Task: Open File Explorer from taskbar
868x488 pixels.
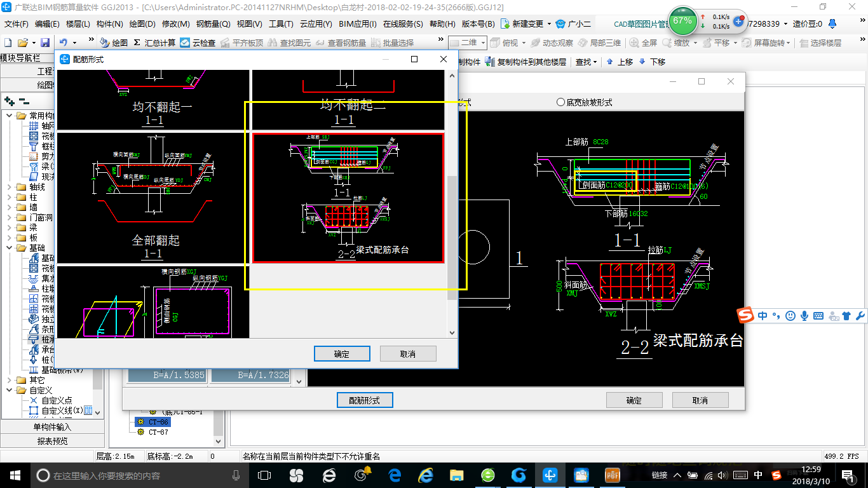Action: pos(456,475)
